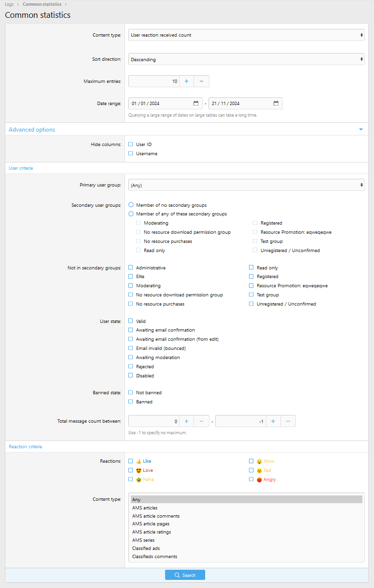The image size is (374, 588).
Task: Check the Hide User ID column box
Action: [131, 144]
